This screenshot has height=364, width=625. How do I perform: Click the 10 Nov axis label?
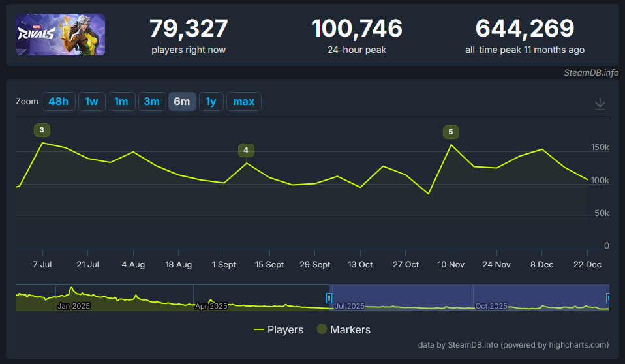click(451, 265)
